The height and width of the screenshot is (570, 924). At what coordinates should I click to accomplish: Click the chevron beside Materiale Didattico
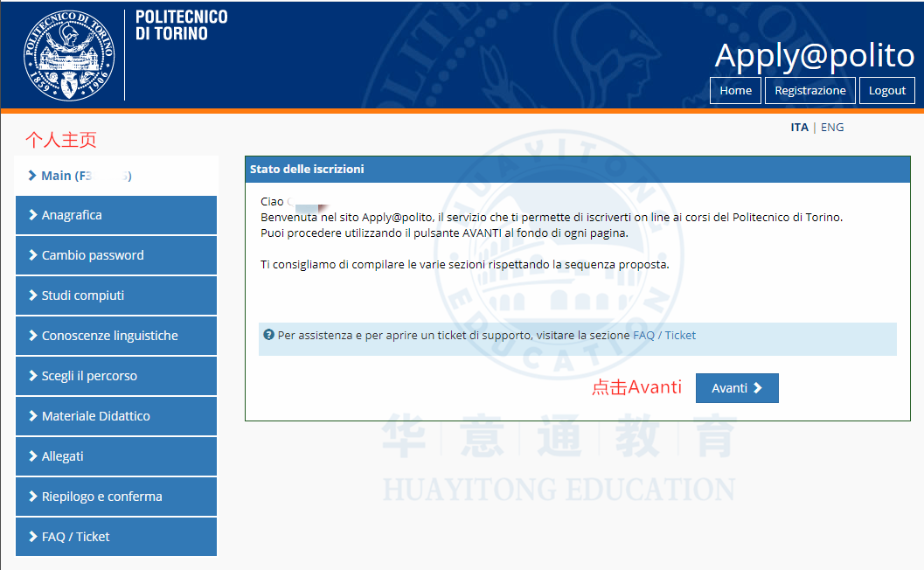(x=33, y=416)
